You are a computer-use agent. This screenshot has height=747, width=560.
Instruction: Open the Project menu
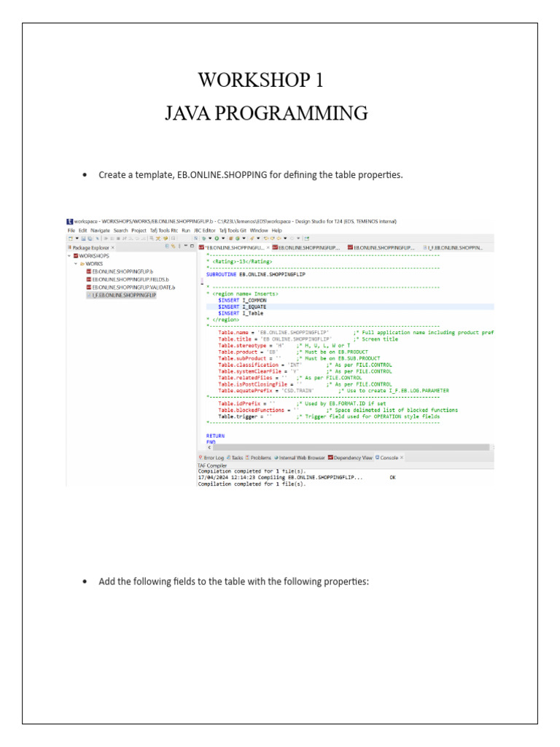click(139, 231)
